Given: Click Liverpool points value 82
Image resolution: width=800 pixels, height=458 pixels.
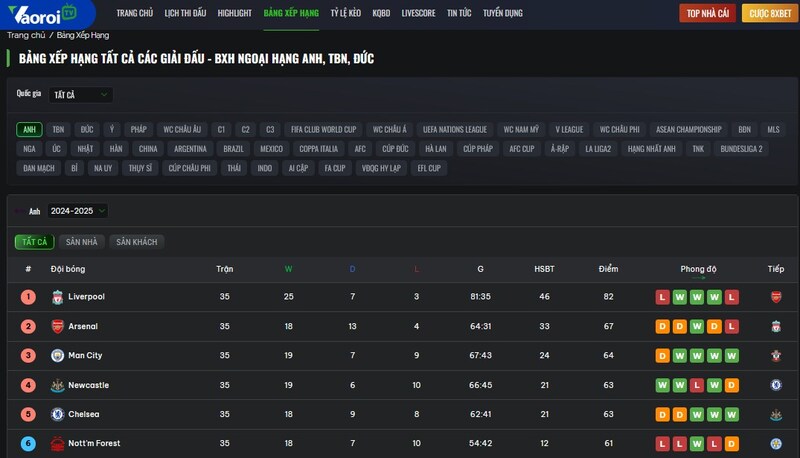Looking at the screenshot, I should point(608,297).
